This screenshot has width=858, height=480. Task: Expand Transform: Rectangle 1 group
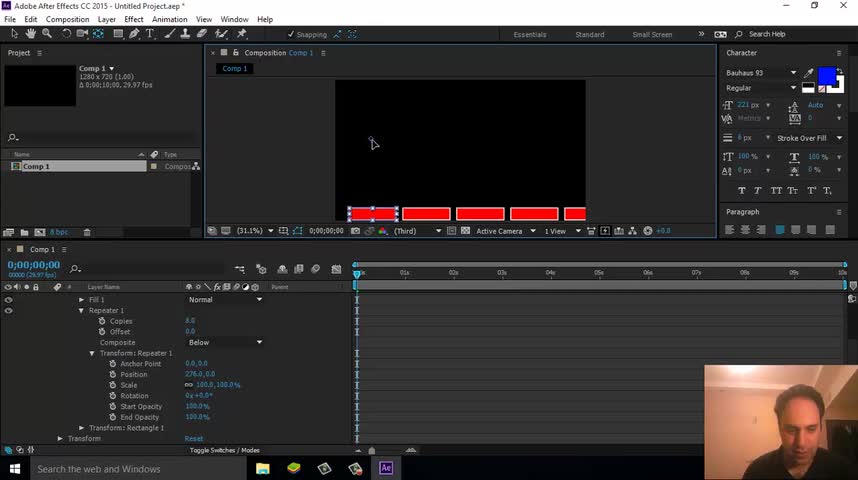pyautogui.click(x=81, y=428)
